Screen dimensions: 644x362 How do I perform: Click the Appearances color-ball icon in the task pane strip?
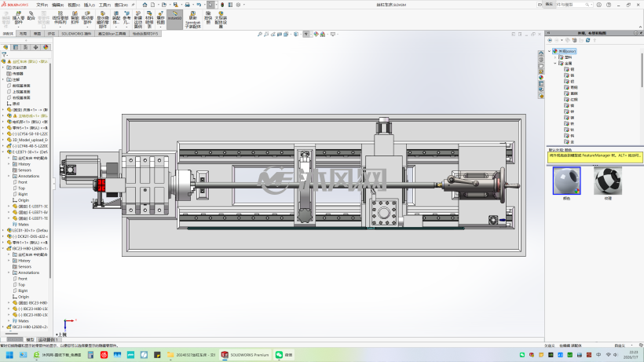click(x=541, y=78)
